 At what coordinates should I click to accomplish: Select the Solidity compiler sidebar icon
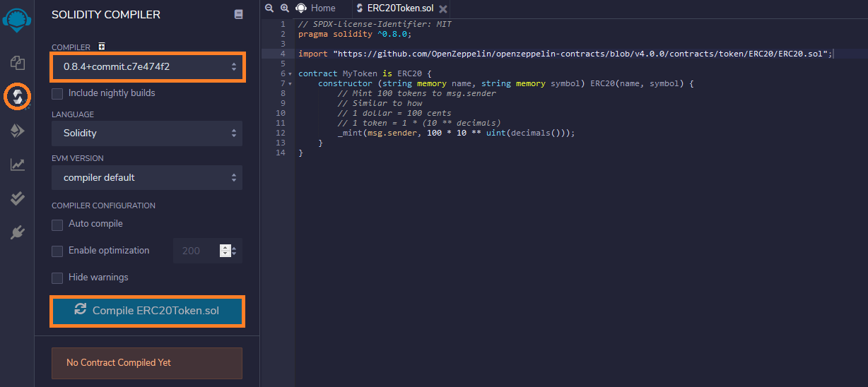point(17,95)
